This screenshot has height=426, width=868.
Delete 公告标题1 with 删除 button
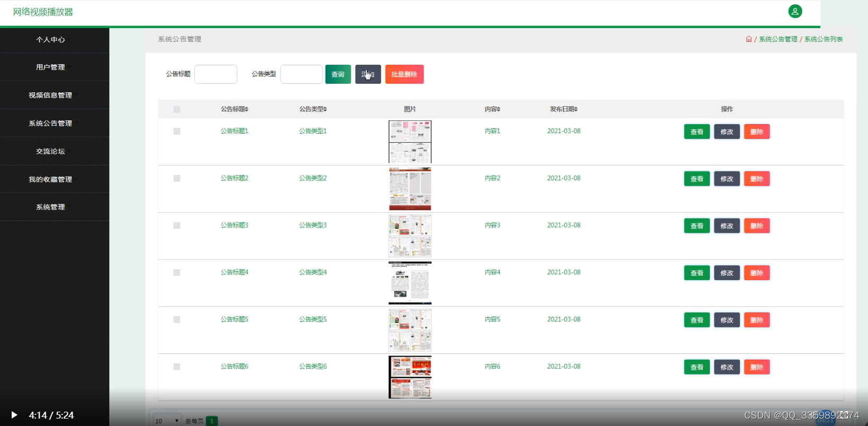click(757, 132)
